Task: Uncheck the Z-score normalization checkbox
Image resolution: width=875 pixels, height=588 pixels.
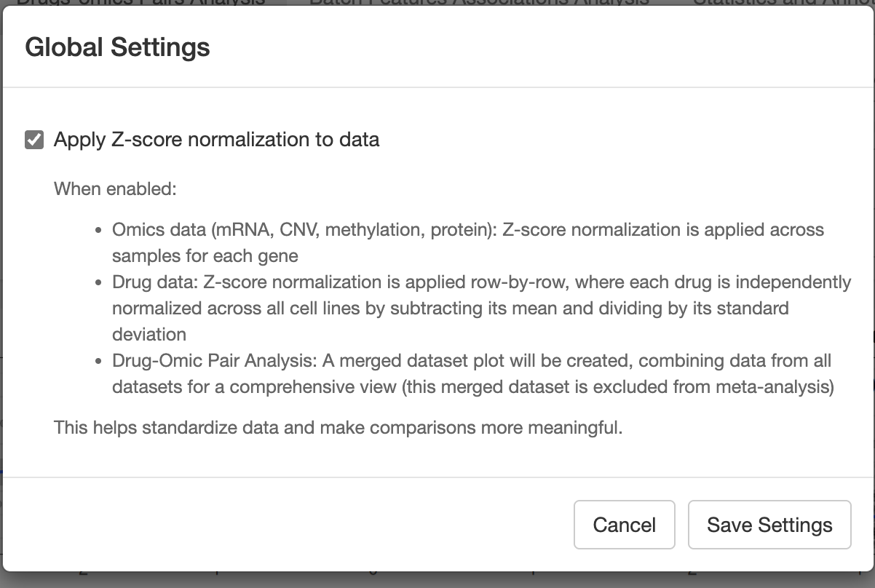Action: 34,140
